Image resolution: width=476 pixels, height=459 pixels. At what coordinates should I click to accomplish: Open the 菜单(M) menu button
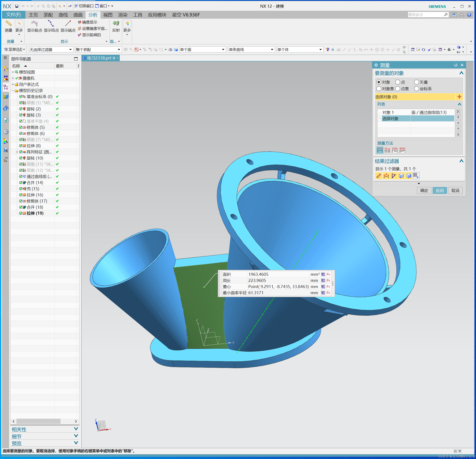coord(14,50)
